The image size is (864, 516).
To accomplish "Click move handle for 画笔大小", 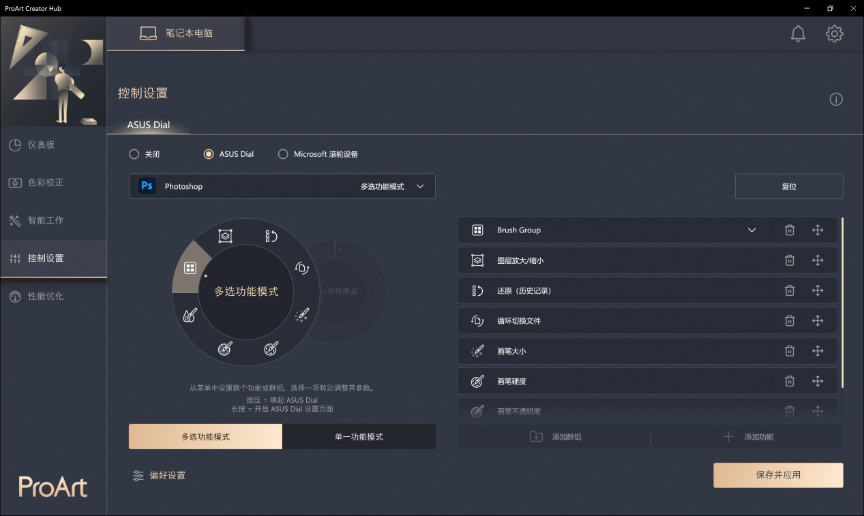I will click(x=818, y=351).
